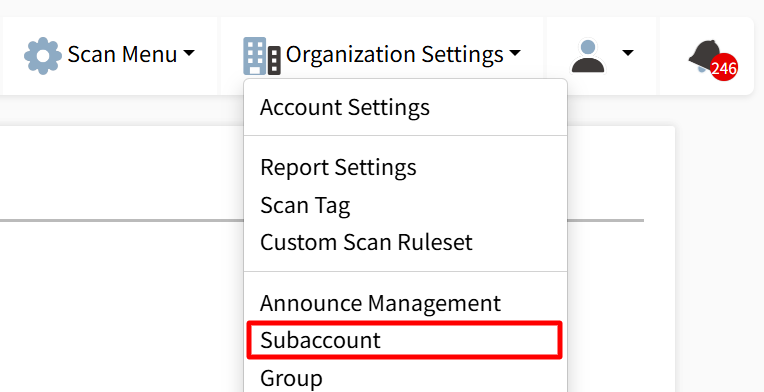Click the Scan Menu gear icon

tap(43, 56)
